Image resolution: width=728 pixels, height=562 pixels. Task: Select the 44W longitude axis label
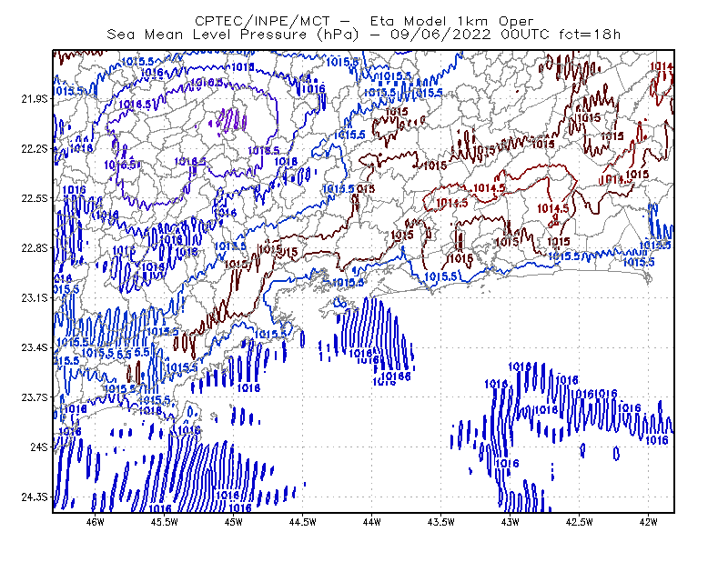click(371, 522)
